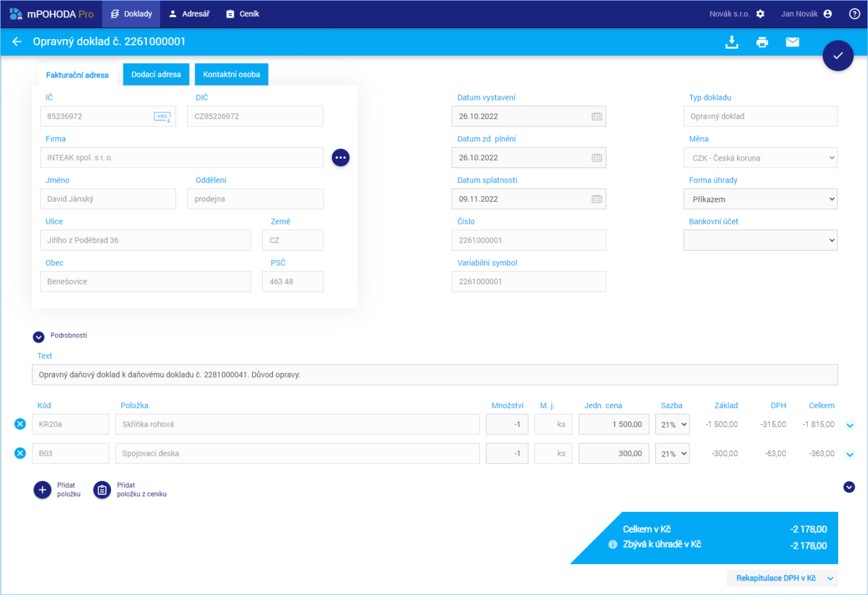Screen dimensions: 868x595
Task: Click the Text field with Opravný daňový doklad
Action: [x=435, y=375]
